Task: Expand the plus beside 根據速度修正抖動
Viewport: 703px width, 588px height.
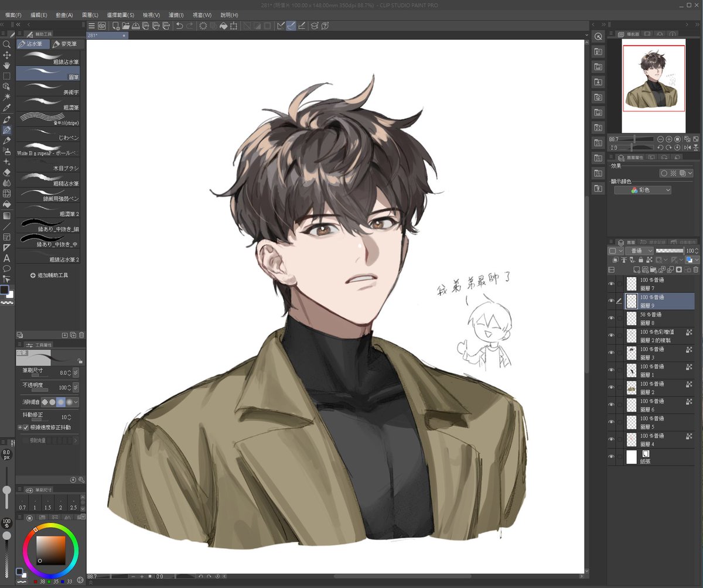Action: (x=19, y=428)
